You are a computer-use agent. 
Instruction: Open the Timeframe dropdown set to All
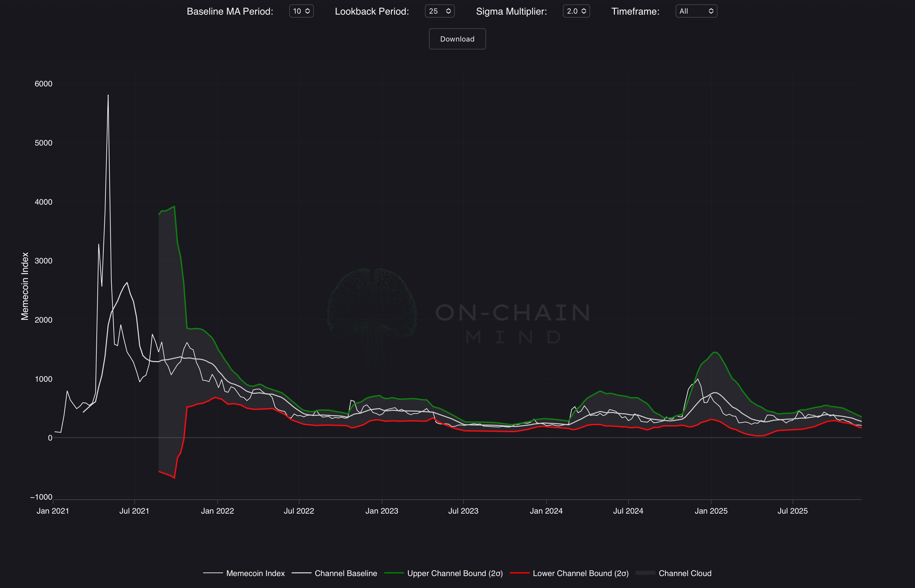[696, 11]
